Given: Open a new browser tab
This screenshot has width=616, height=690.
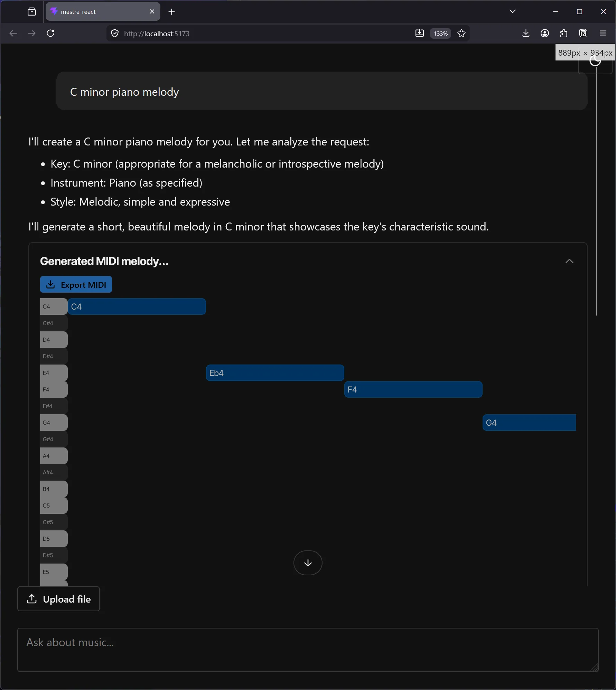Looking at the screenshot, I should pyautogui.click(x=171, y=12).
